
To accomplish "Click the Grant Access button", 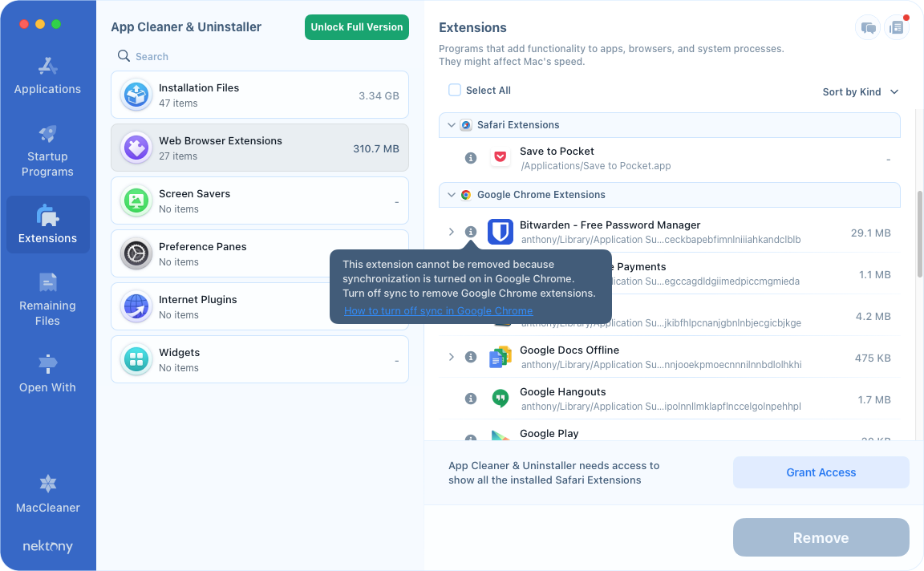I will [x=821, y=472].
